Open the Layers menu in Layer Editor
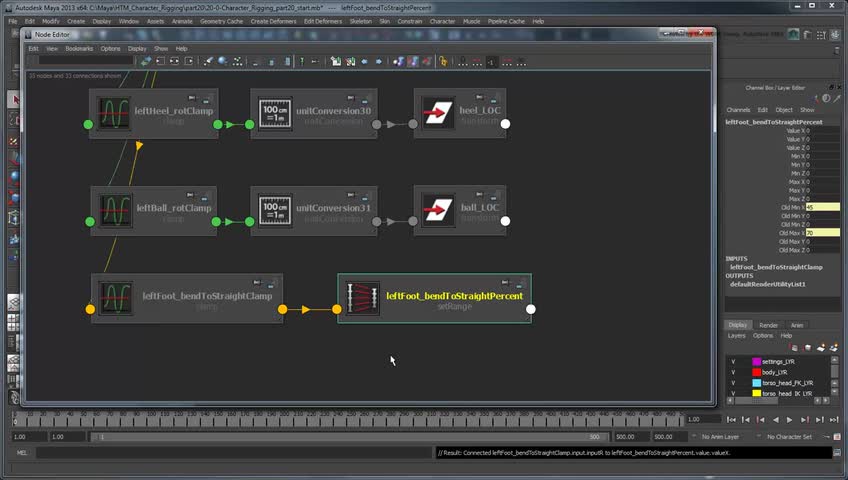The width and height of the screenshot is (848, 480). coord(736,336)
